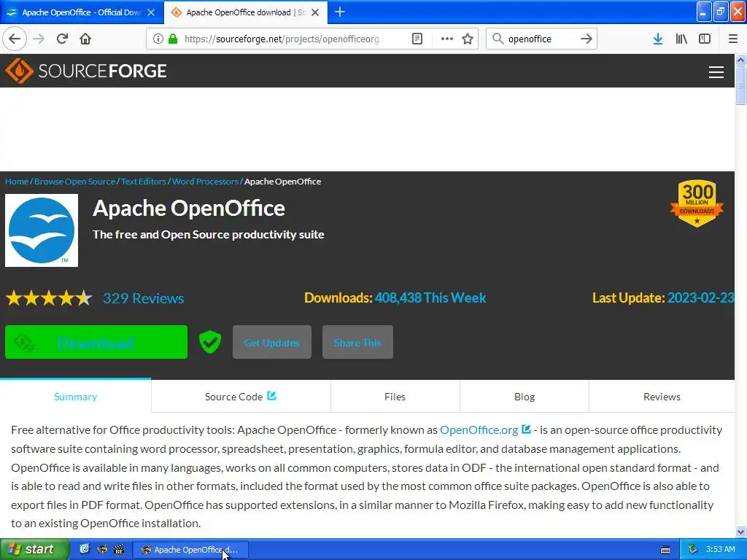This screenshot has height=560, width=747.
Task: Click the forward navigation arrow
Action: point(39,39)
